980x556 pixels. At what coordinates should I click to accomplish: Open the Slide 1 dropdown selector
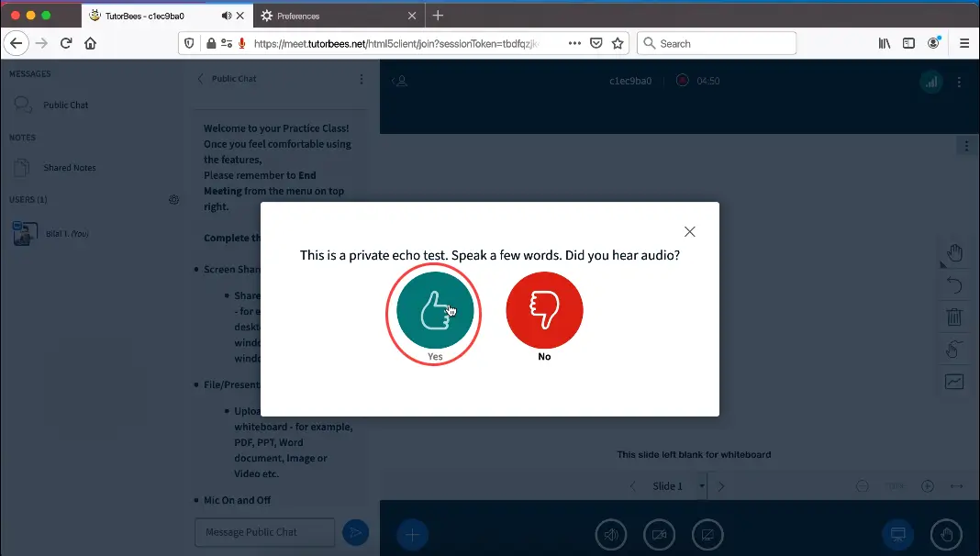click(x=702, y=486)
